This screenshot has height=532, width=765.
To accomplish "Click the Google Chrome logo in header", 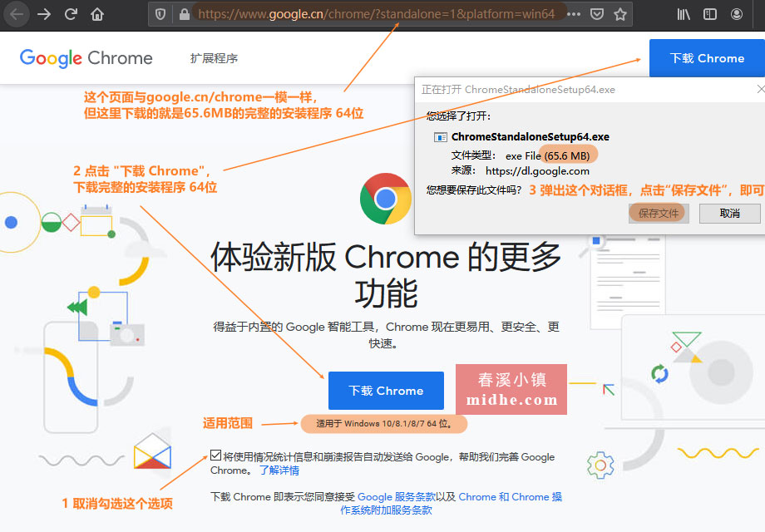I will click(x=86, y=58).
